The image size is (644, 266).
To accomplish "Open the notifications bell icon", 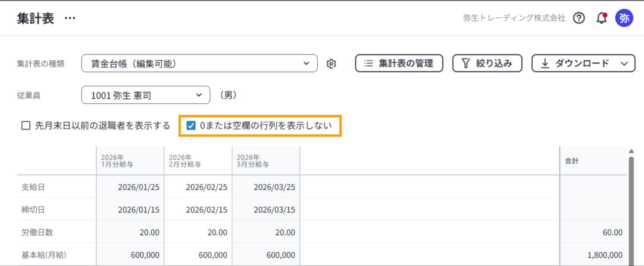I will (x=602, y=18).
